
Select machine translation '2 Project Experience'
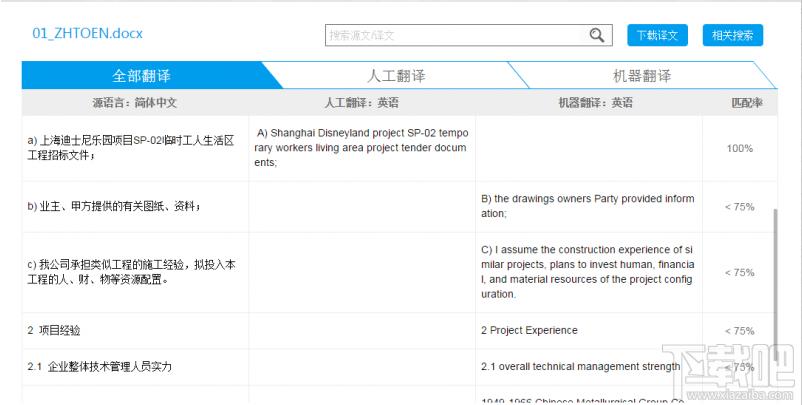(x=529, y=330)
